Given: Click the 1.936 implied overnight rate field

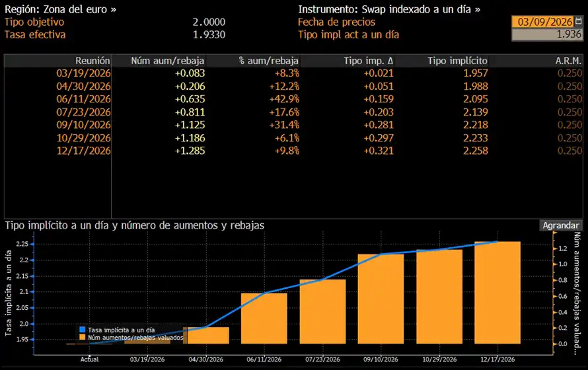Looking at the screenshot, I should point(547,34).
